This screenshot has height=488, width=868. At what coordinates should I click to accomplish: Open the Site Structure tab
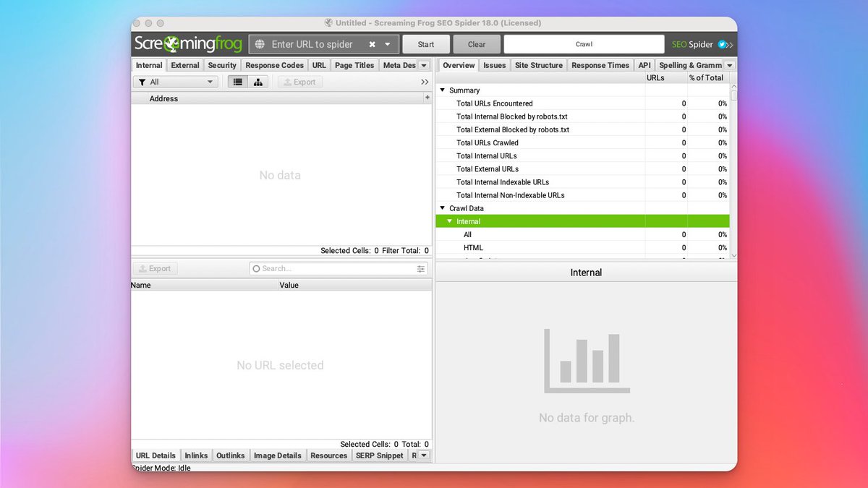tap(539, 65)
